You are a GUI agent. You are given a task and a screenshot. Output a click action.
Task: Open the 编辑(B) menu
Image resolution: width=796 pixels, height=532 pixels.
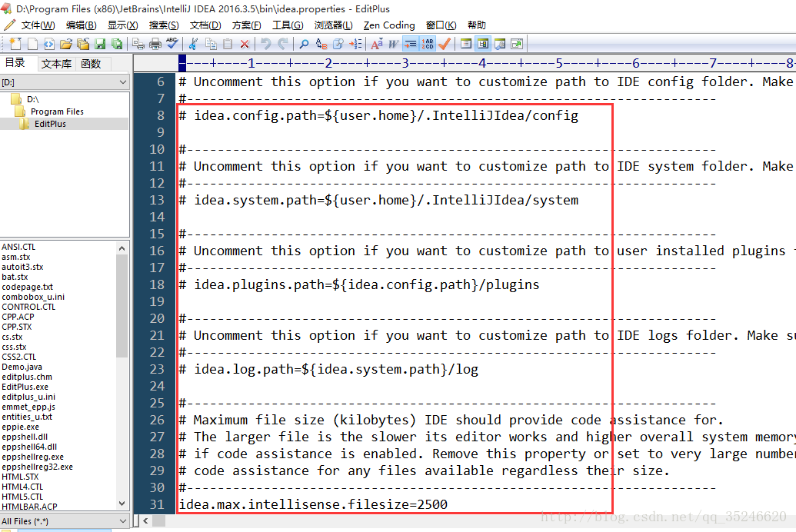(x=81, y=25)
